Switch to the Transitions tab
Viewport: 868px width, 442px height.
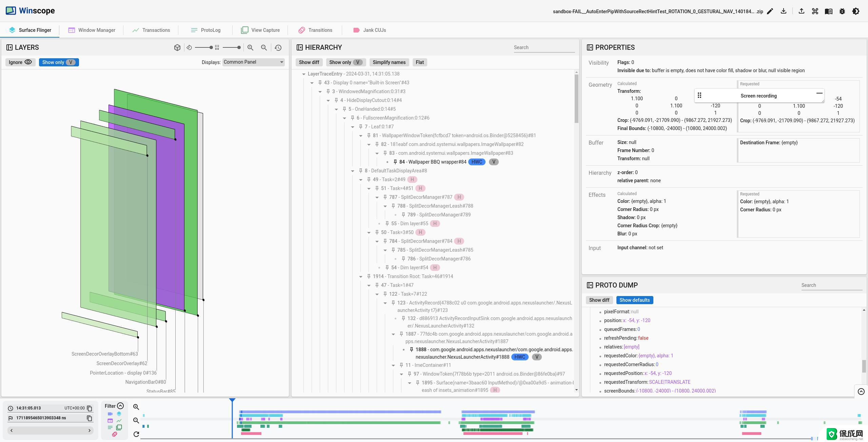(315, 30)
